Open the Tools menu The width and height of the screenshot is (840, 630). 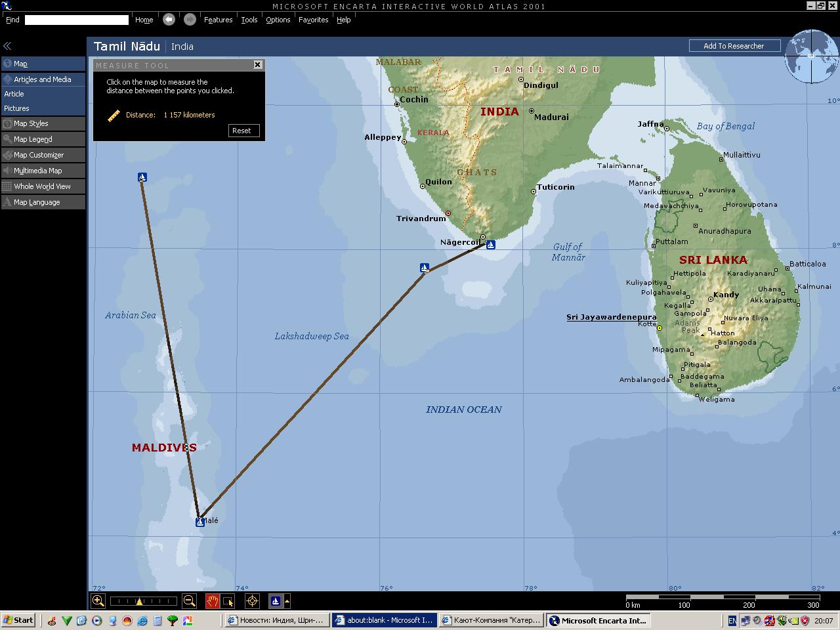pos(249,20)
